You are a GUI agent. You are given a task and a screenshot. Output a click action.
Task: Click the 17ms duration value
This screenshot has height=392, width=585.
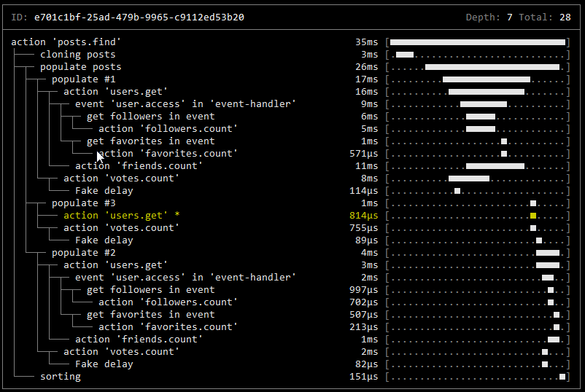point(367,79)
